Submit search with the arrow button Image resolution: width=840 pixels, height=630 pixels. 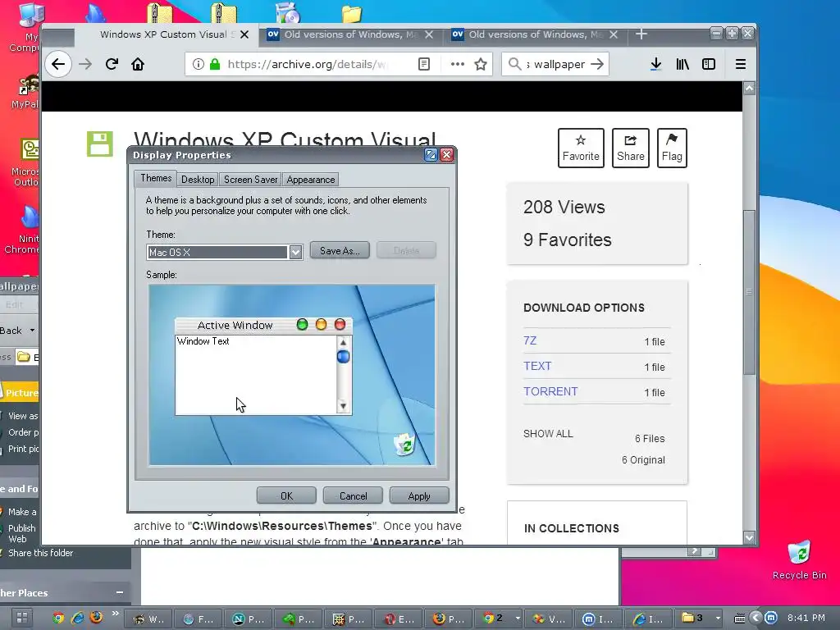[597, 64]
